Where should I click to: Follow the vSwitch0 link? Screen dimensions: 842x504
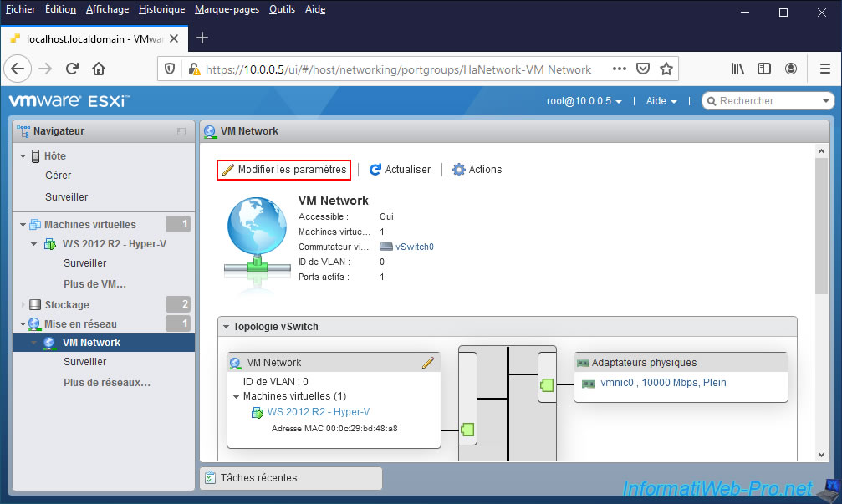pos(414,247)
